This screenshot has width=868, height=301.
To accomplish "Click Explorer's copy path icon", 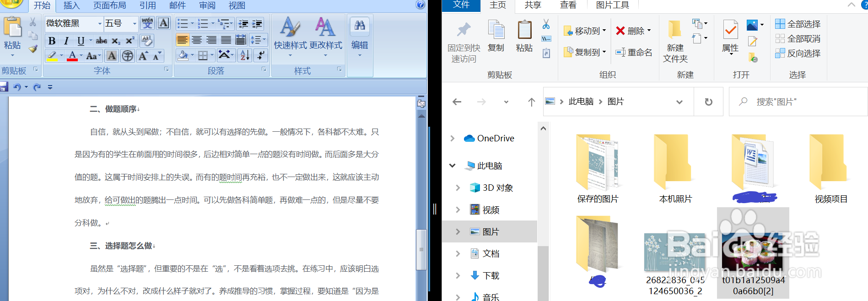I will pos(546,39).
